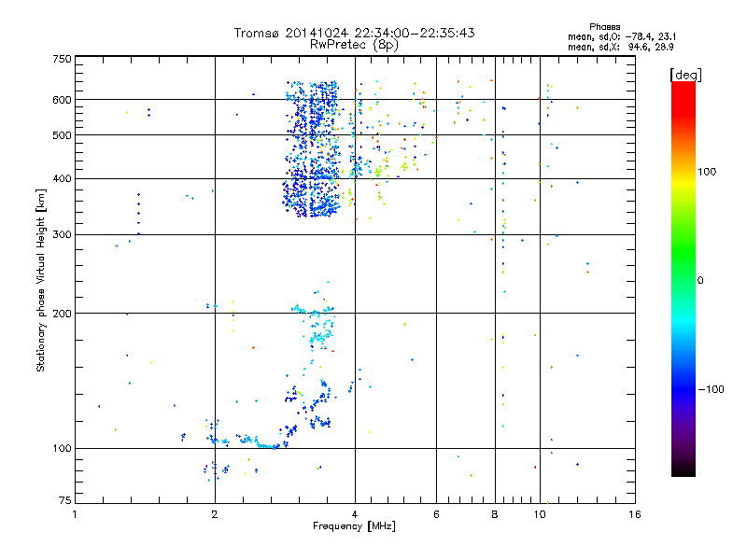Click the y-axis tick label "500"

click(x=62, y=135)
